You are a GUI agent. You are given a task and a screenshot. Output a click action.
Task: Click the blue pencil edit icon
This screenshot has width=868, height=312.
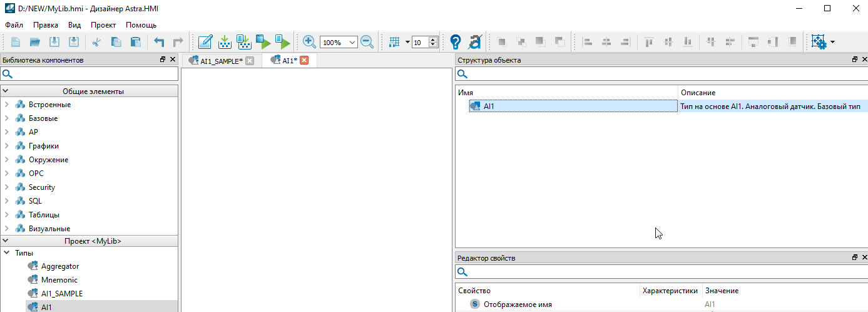(205, 42)
